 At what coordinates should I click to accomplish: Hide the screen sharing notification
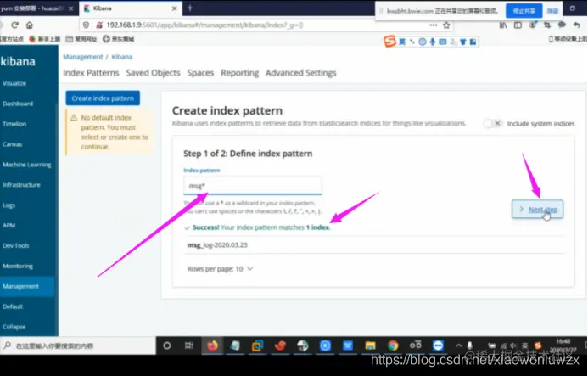[552, 11]
